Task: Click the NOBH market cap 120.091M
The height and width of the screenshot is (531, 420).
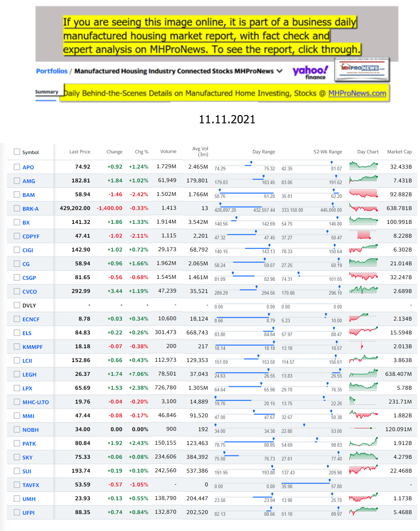Action: pyautogui.click(x=399, y=429)
